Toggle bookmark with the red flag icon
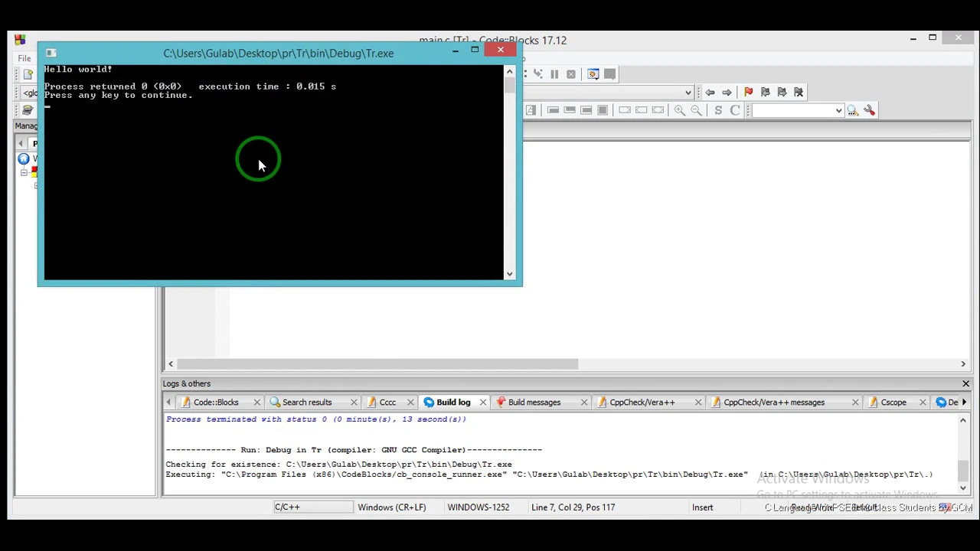This screenshot has width=980, height=551. pos(748,93)
